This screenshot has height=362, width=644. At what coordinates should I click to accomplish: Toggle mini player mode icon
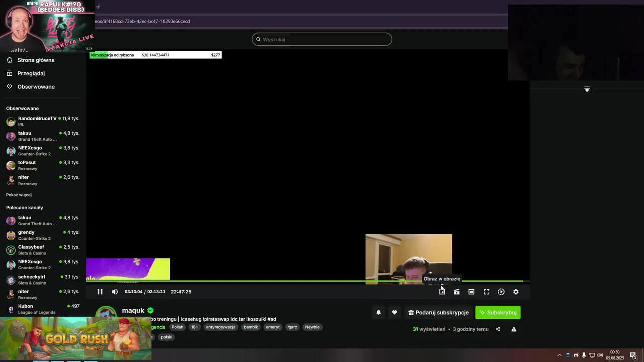point(456,292)
